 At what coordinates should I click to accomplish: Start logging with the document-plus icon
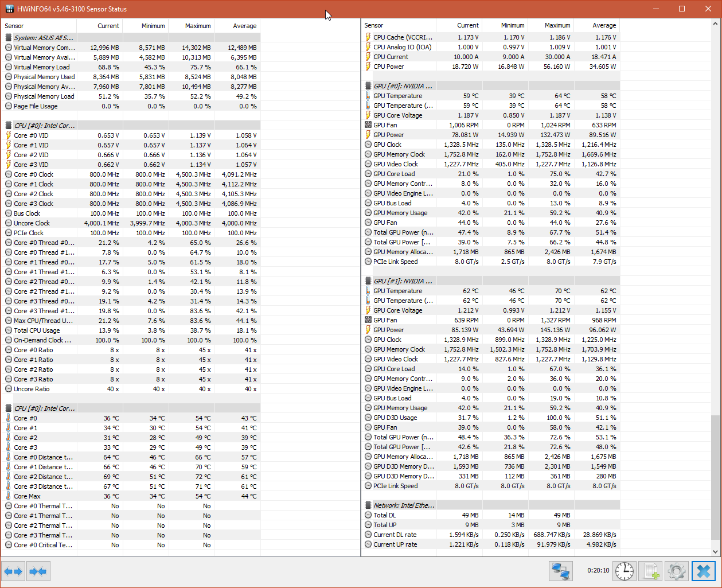click(650, 571)
